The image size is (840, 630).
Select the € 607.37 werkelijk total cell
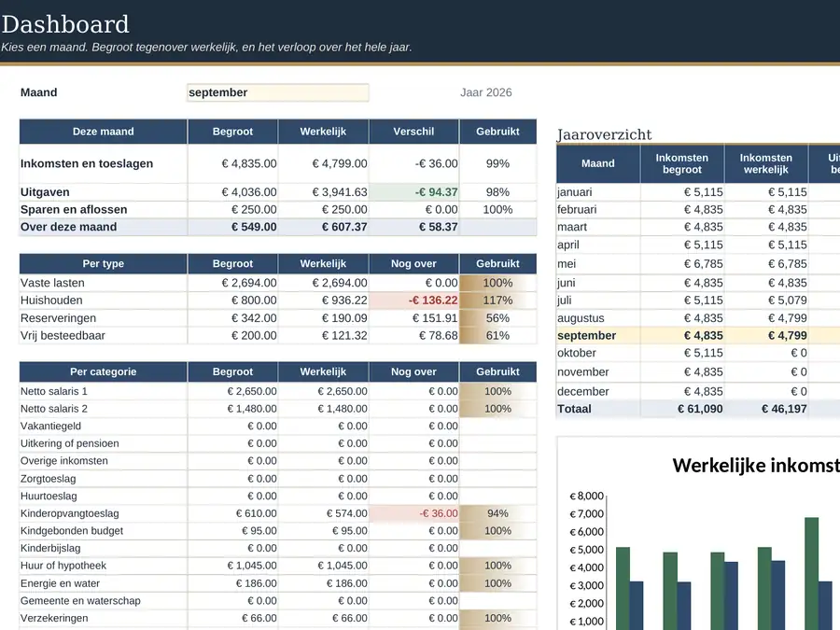click(x=324, y=227)
